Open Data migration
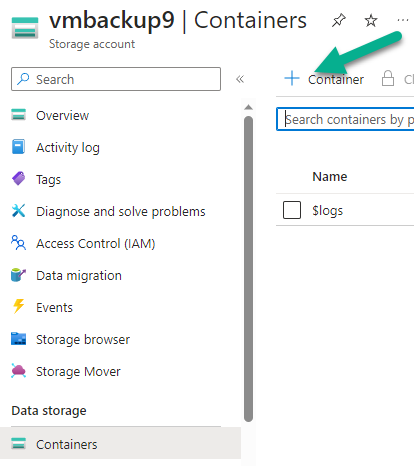Screen dimensions: 414x466 point(79,276)
